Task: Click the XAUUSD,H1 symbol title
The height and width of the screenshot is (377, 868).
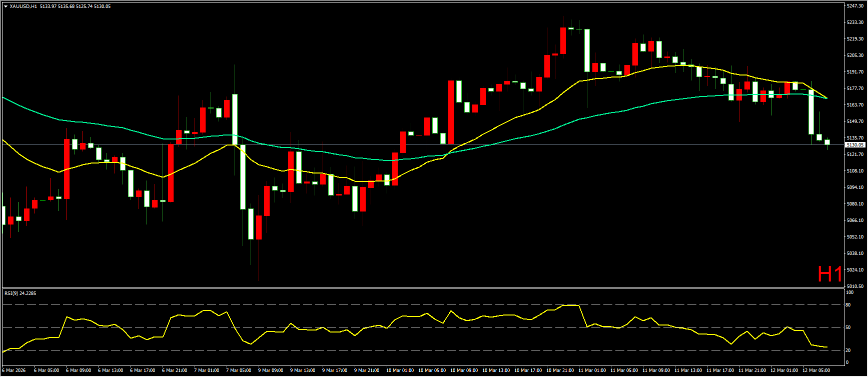Action: (23, 6)
